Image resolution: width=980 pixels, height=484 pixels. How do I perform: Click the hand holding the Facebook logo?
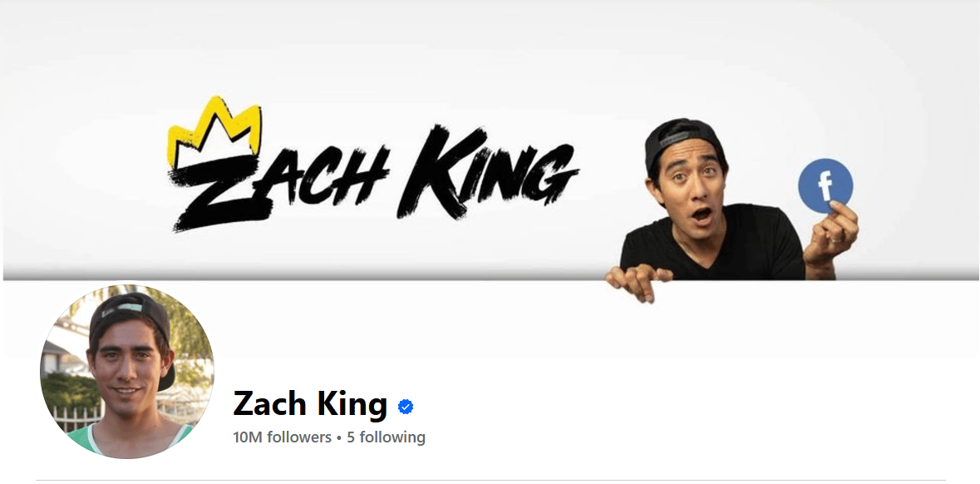coord(831,235)
